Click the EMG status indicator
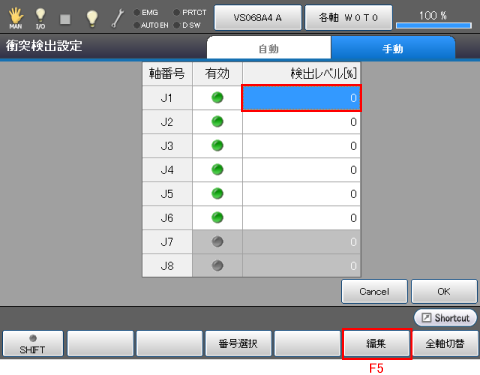This screenshot has width=480, height=375. (146, 13)
